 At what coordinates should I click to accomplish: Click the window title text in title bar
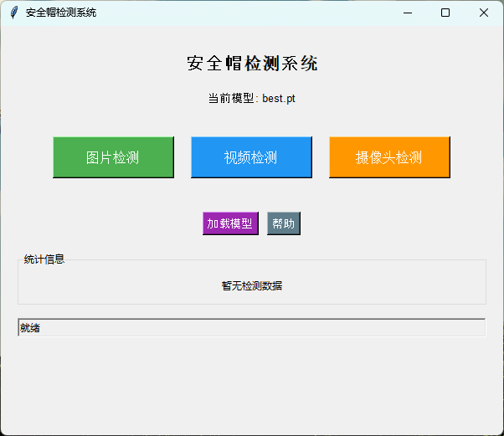pyautogui.click(x=61, y=13)
